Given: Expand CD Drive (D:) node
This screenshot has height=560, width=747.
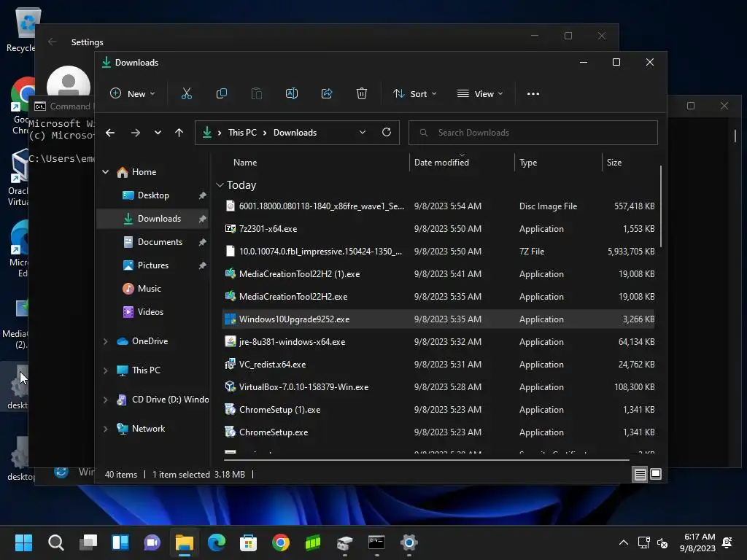Looking at the screenshot, I should coord(105,400).
